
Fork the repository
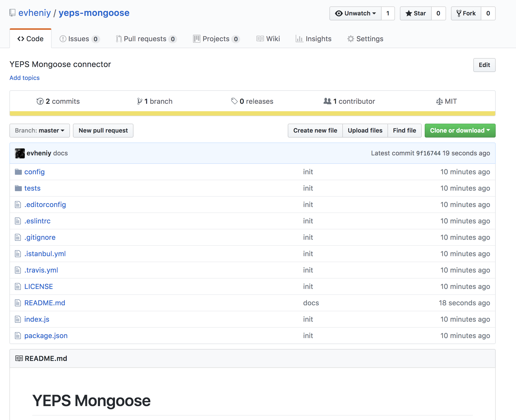tap(466, 13)
